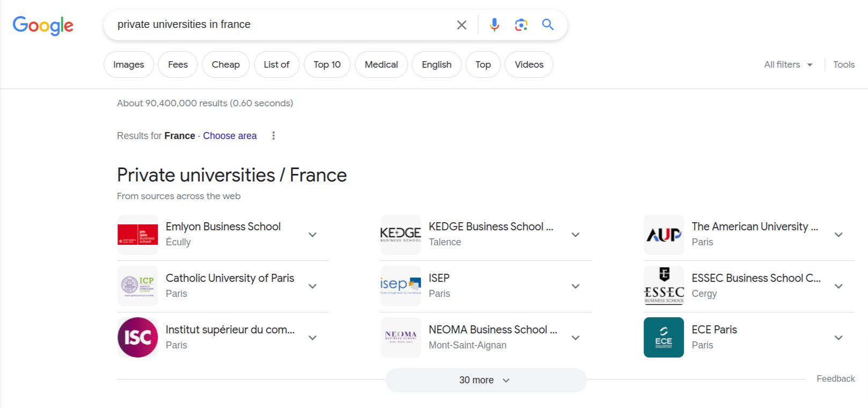Select the Medical filter chip
The width and height of the screenshot is (868, 408).
[x=381, y=64]
